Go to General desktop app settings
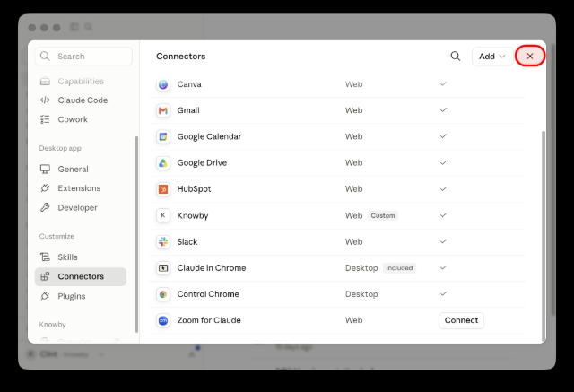Viewport: 574px width, 392px height. coord(81,170)
